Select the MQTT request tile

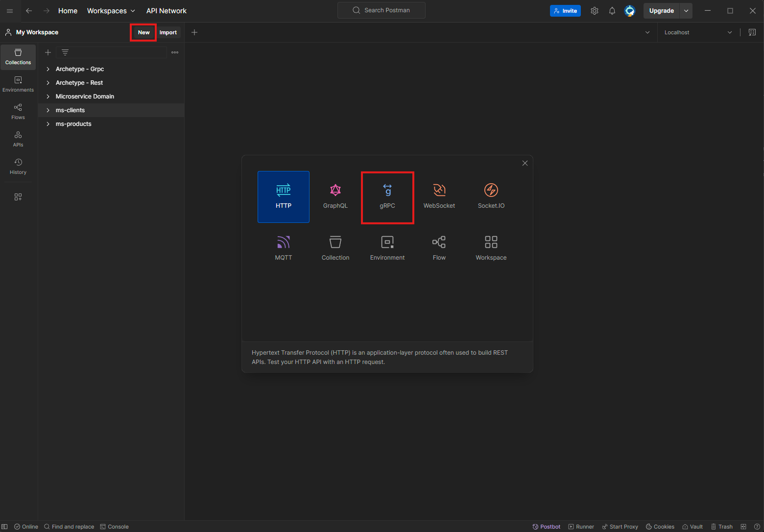[x=284, y=249]
